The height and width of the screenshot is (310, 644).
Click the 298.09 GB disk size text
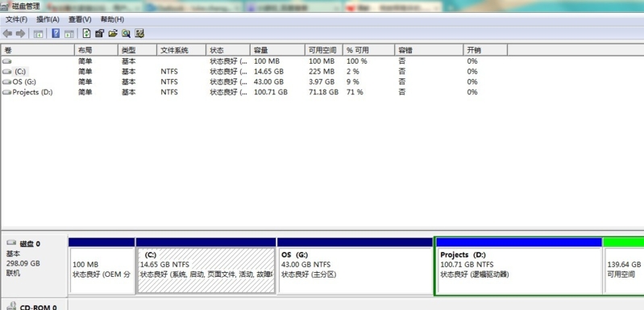pos(23,263)
